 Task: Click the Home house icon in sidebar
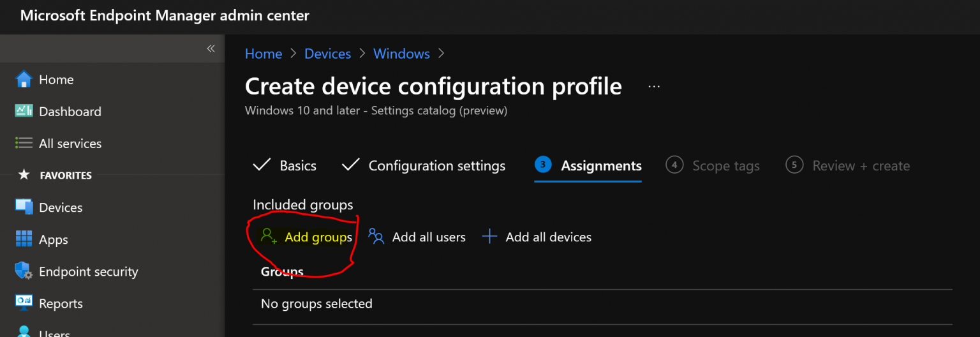[x=24, y=79]
